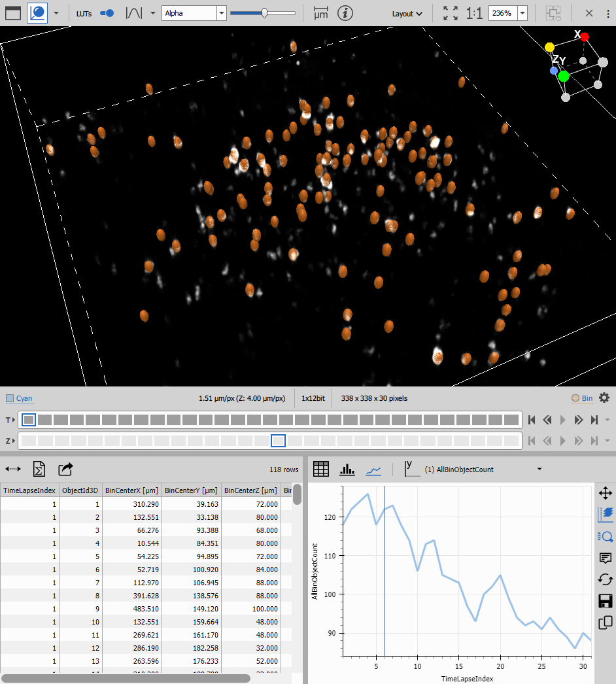Show the scale bar using the µm icon

click(320, 12)
